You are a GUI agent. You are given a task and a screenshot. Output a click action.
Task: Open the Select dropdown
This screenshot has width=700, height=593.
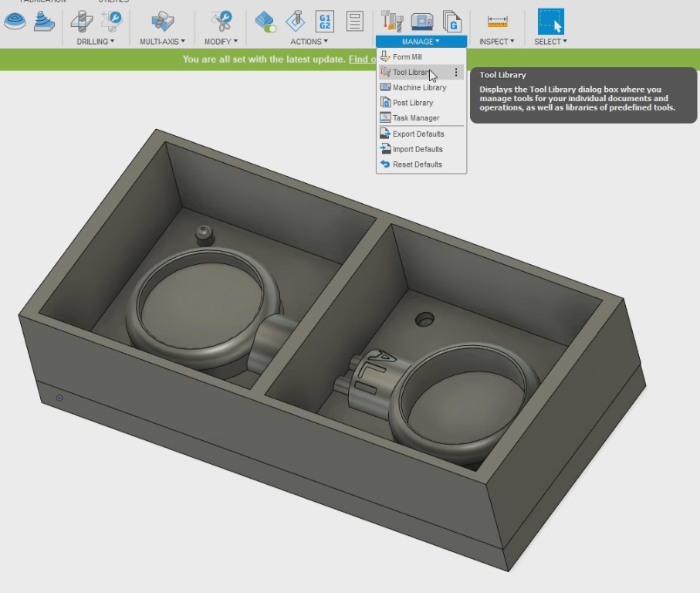pos(551,42)
